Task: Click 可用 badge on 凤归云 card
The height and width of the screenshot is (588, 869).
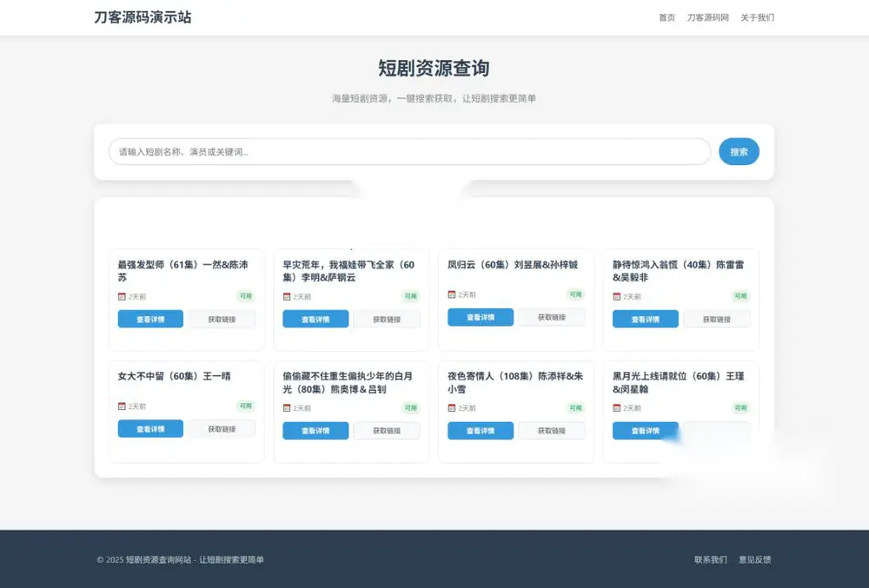Action: pyautogui.click(x=575, y=294)
